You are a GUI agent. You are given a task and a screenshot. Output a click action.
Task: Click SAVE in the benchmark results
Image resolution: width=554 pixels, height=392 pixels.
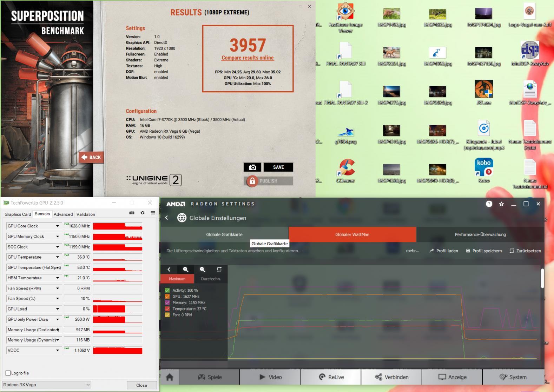click(x=278, y=167)
